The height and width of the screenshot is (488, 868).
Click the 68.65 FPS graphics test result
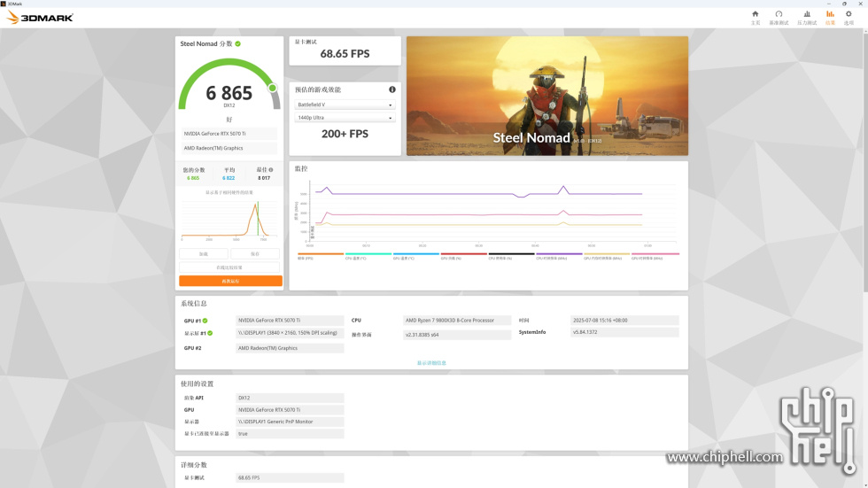click(x=345, y=54)
